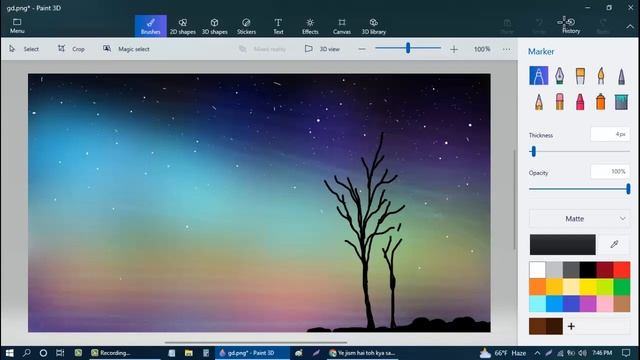Select the Fill bucket tool
Screen dimensions: 640x360
(x=621, y=102)
